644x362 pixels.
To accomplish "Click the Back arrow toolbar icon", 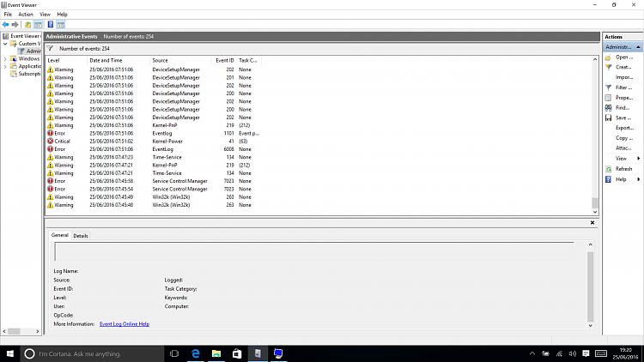I will click(x=6, y=25).
